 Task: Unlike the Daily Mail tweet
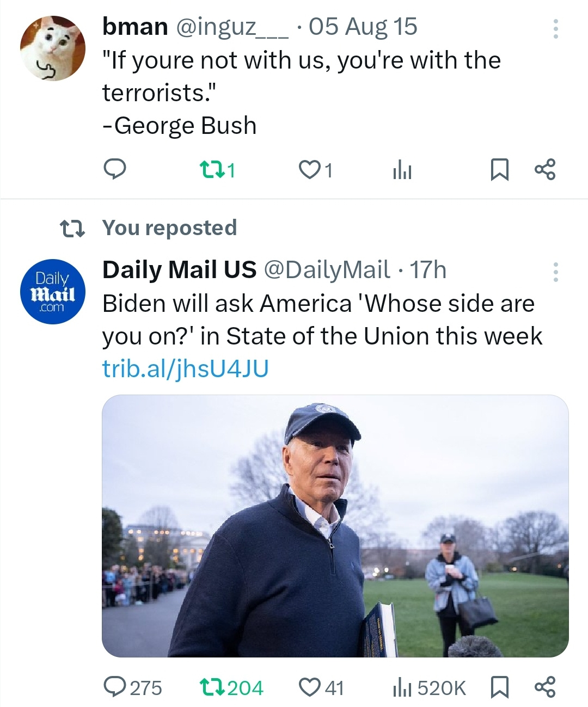(309, 687)
